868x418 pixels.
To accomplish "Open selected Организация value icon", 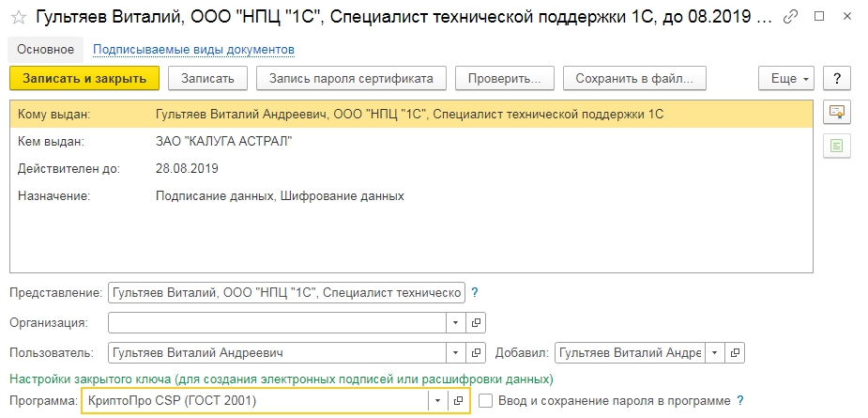I will coord(476,322).
